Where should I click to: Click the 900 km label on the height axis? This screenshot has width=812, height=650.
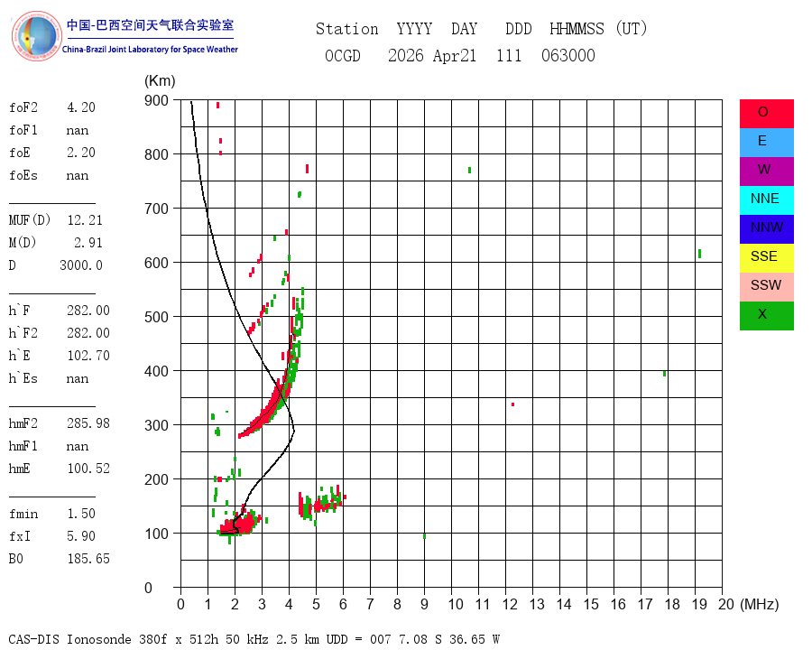pyautogui.click(x=156, y=100)
